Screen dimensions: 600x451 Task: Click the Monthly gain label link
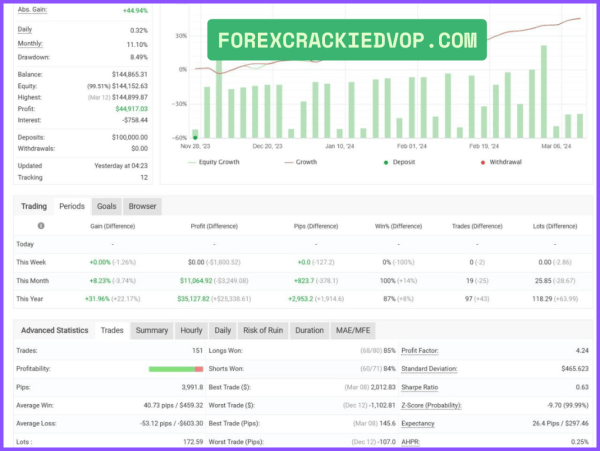tap(30, 44)
